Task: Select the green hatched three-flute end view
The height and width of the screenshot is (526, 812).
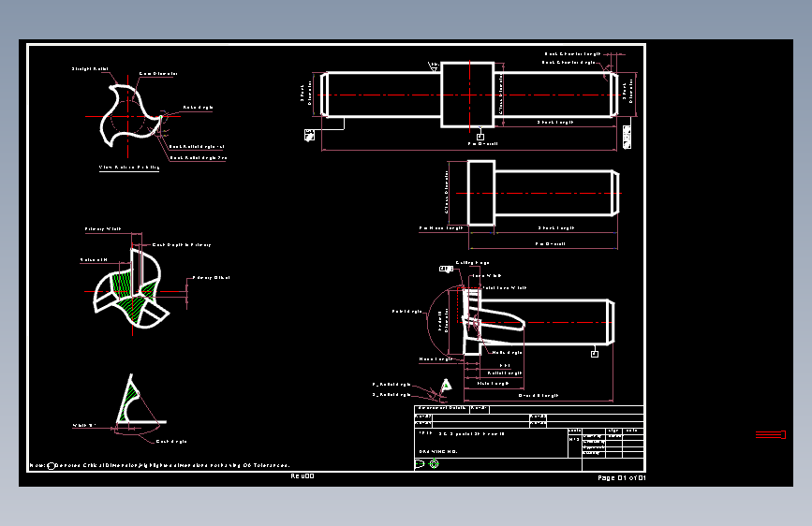Action: 131,289
